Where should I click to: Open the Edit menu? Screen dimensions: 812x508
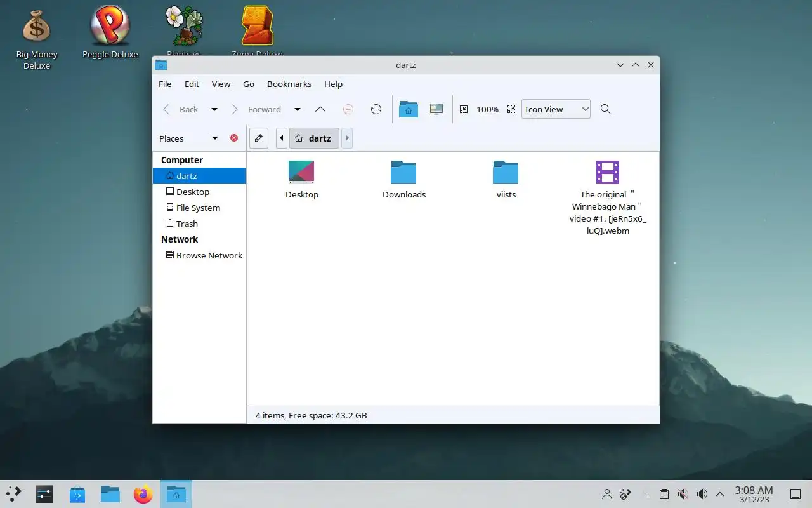pos(192,84)
